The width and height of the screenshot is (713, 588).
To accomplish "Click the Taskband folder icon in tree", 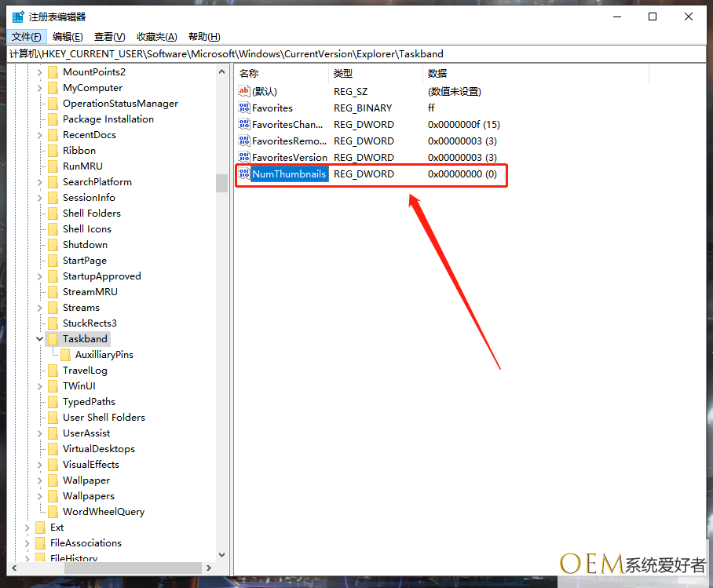I will pyautogui.click(x=53, y=339).
